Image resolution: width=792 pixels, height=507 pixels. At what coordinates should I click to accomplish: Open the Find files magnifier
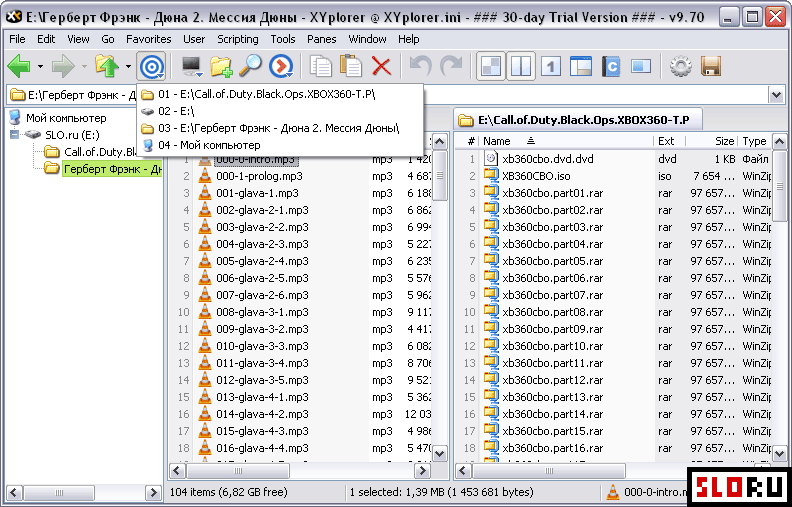250,67
